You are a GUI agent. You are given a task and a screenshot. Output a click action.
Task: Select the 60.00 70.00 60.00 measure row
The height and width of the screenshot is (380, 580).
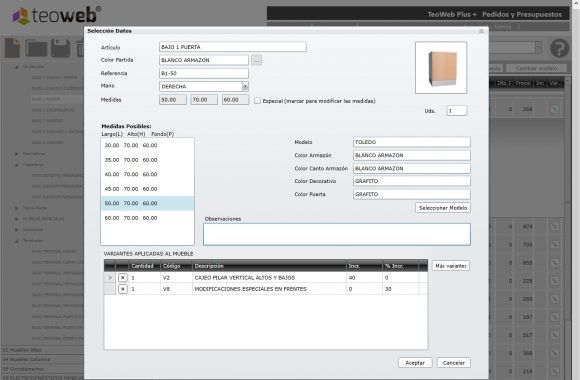[x=147, y=218]
